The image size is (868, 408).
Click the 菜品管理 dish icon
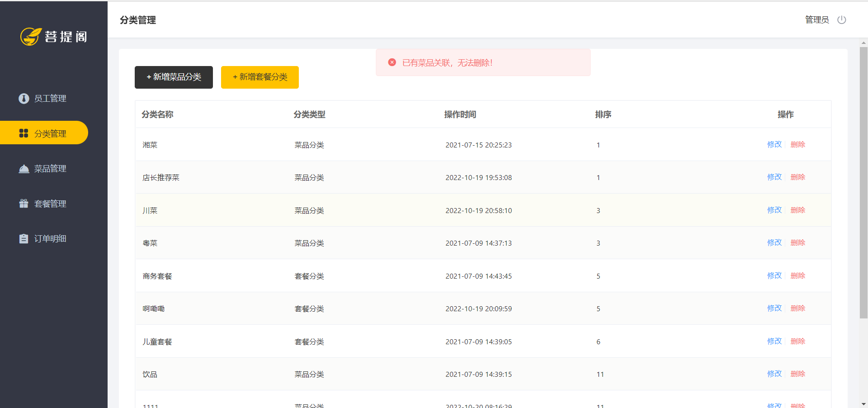click(24, 169)
